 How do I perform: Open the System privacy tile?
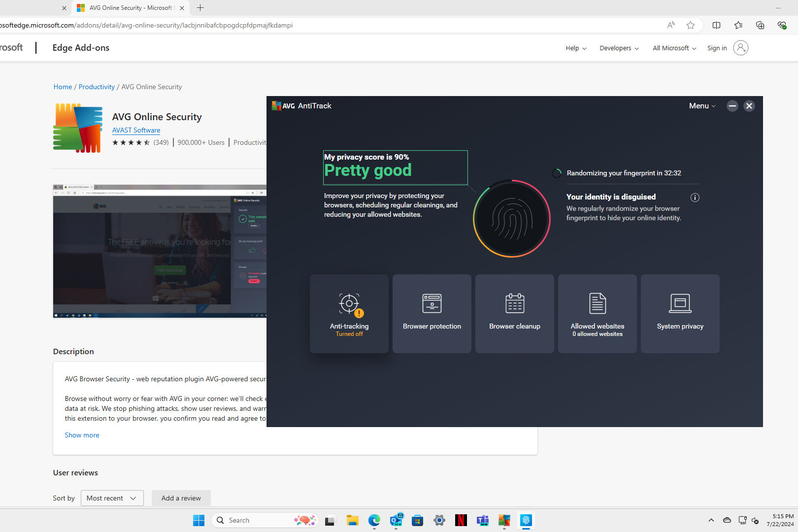pyautogui.click(x=680, y=314)
